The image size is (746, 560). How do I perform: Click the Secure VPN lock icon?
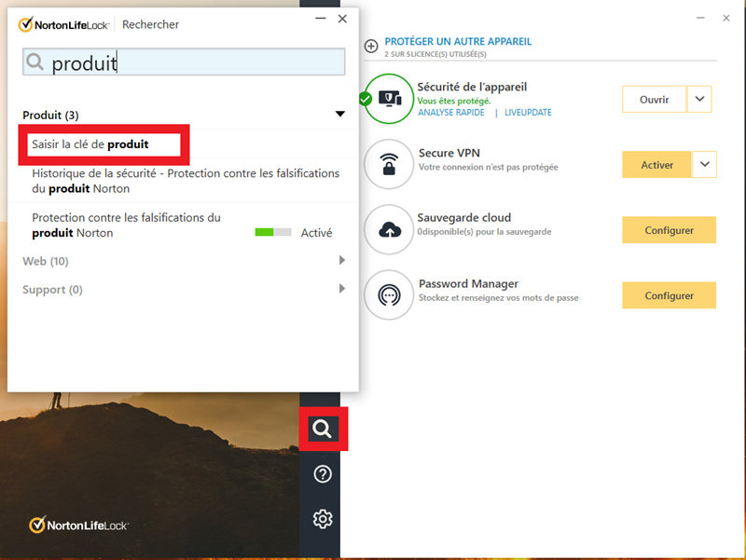click(x=389, y=165)
